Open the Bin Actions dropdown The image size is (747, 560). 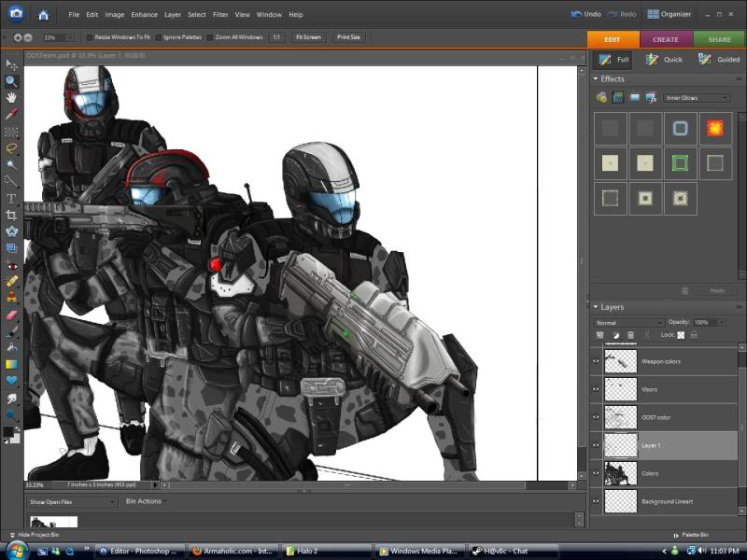pyautogui.click(x=146, y=501)
